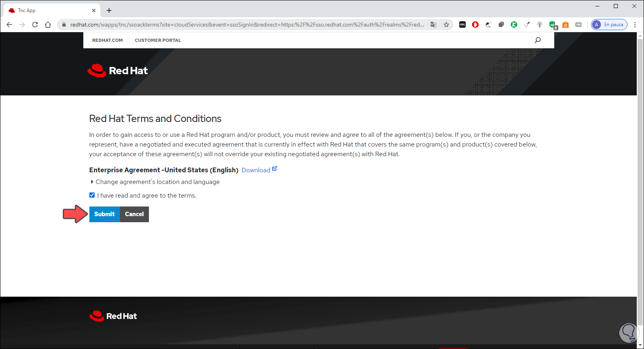
Task: Select the Tnc App tab
Action: point(52,10)
